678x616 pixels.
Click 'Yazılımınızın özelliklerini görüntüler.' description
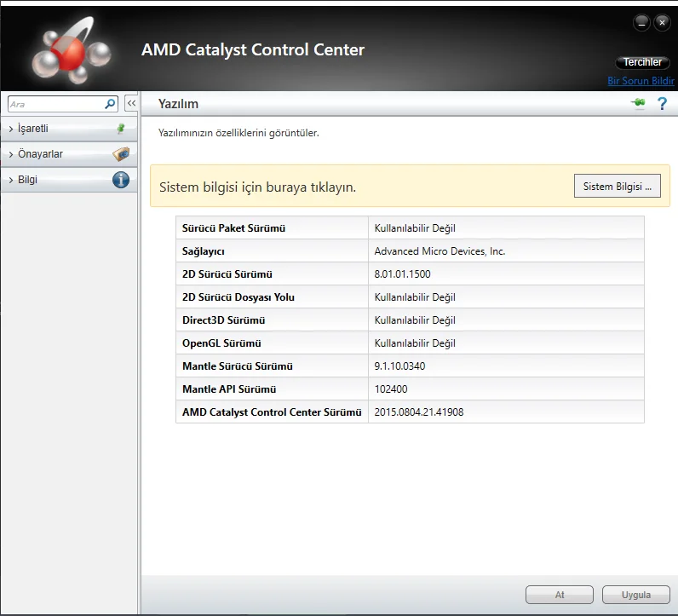pyautogui.click(x=238, y=133)
